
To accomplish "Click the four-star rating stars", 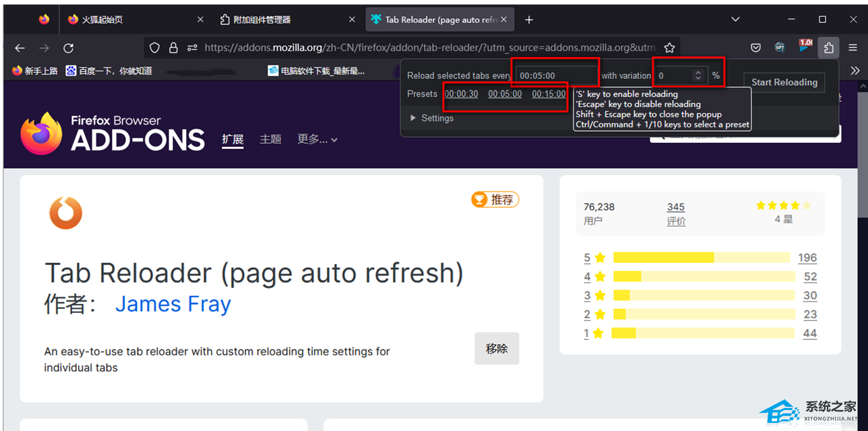I will [x=784, y=206].
